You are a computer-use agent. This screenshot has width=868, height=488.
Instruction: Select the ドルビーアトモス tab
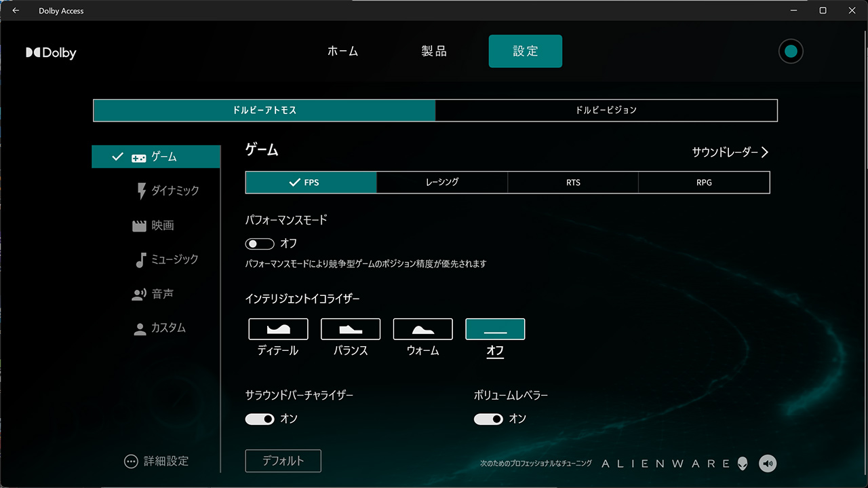coord(264,110)
